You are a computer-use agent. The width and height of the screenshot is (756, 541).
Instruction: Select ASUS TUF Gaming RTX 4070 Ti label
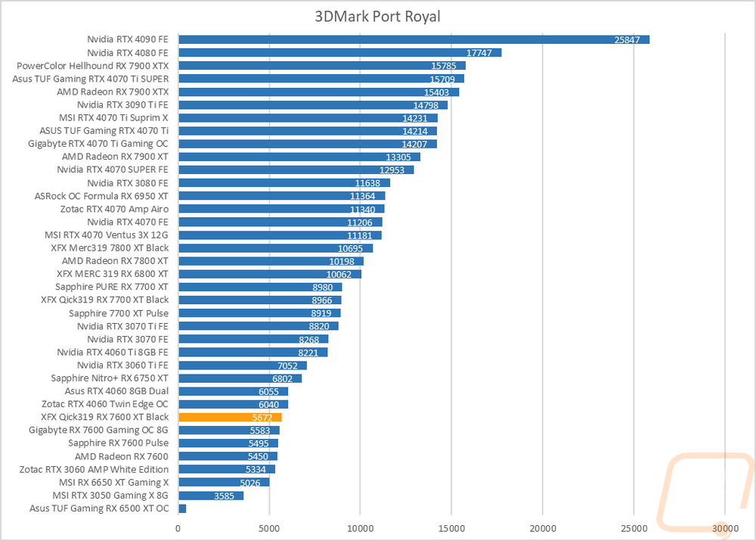[x=104, y=131]
